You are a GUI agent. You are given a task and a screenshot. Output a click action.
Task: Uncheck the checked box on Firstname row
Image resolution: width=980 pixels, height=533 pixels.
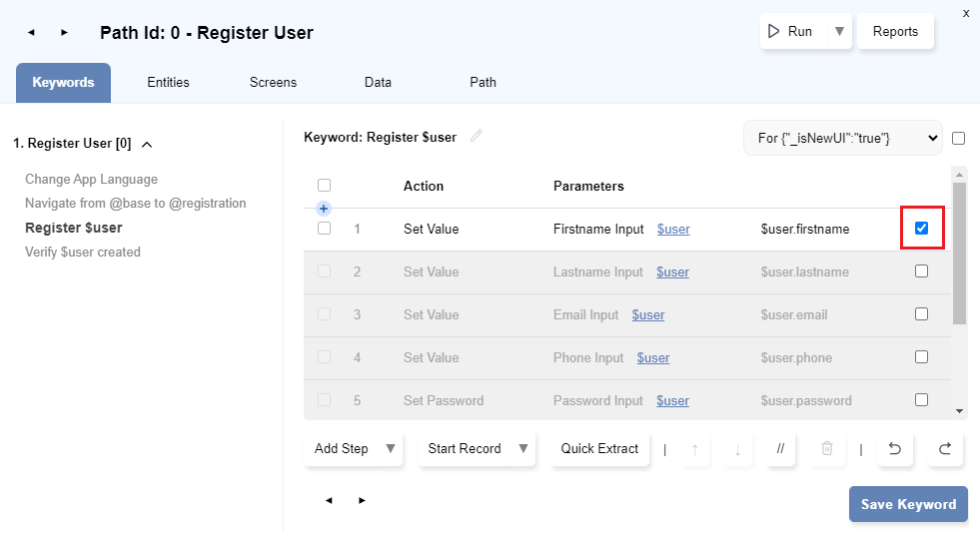(x=921, y=229)
